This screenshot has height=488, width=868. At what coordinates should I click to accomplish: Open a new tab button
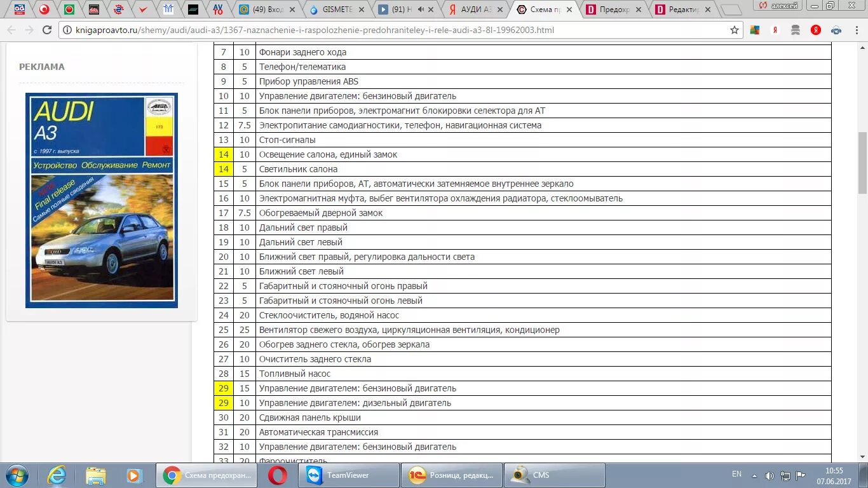pyautogui.click(x=732, y=10)
